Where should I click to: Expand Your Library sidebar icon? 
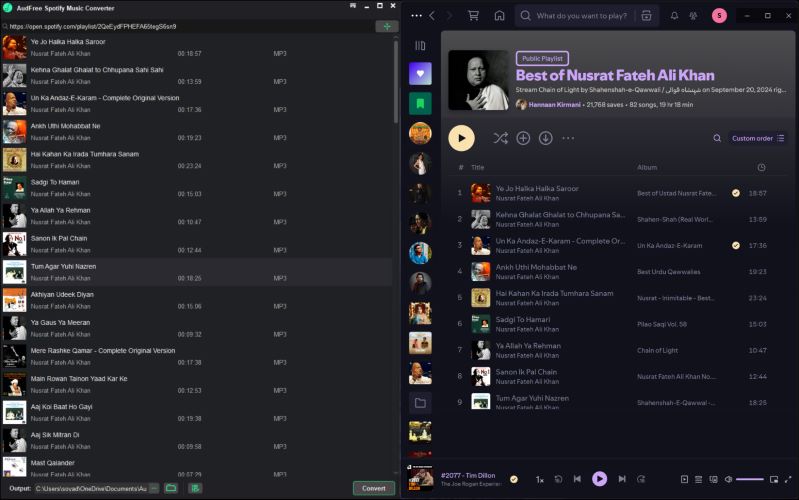coord(420,46)
